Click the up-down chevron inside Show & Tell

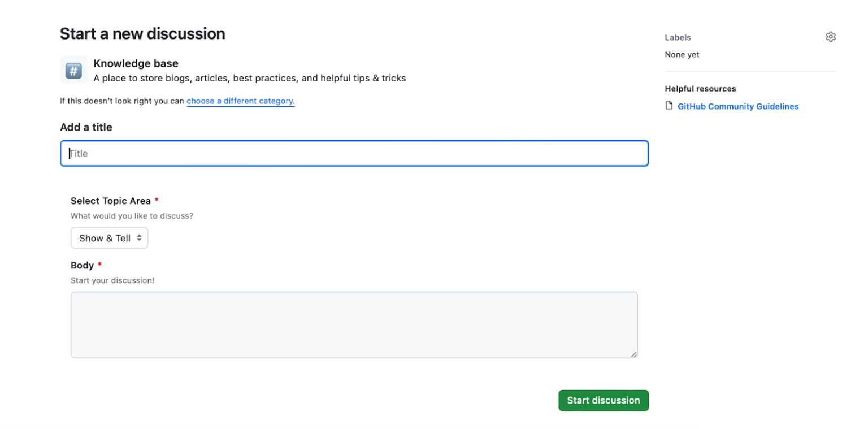140,238
